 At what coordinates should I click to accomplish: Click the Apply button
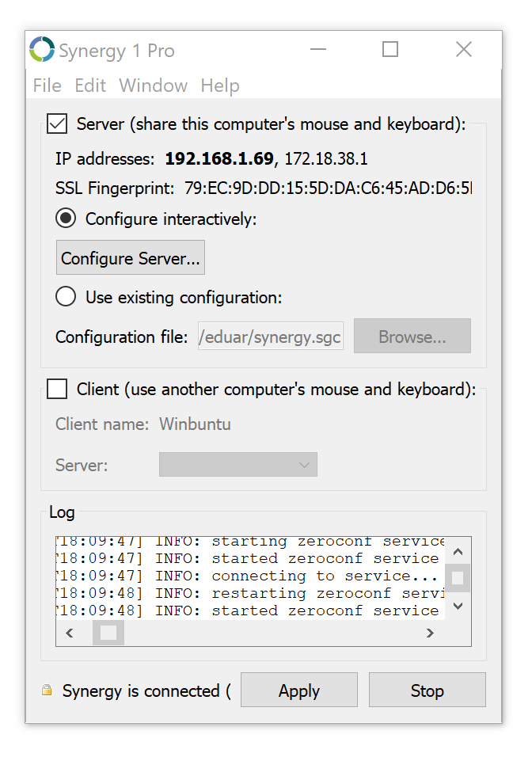299,690
